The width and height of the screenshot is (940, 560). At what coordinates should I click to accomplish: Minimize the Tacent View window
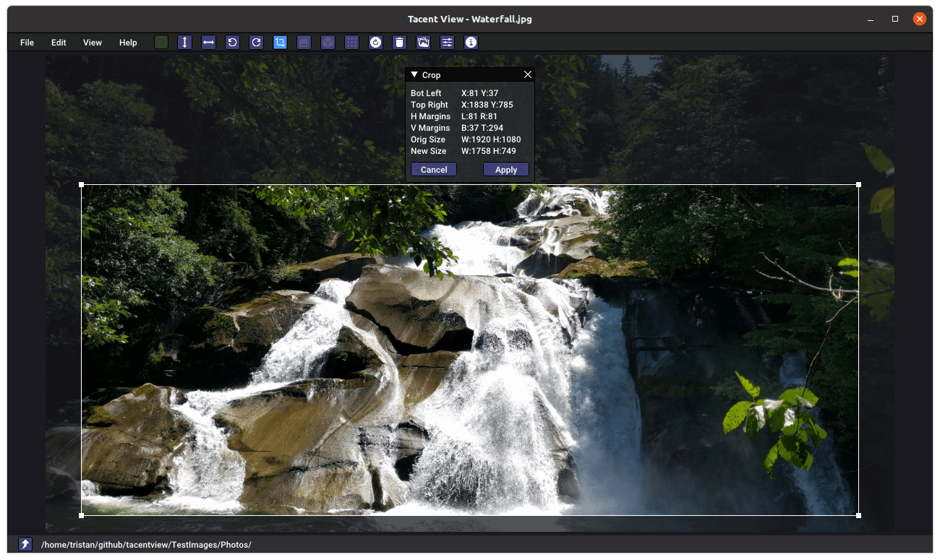click(871, 19)
